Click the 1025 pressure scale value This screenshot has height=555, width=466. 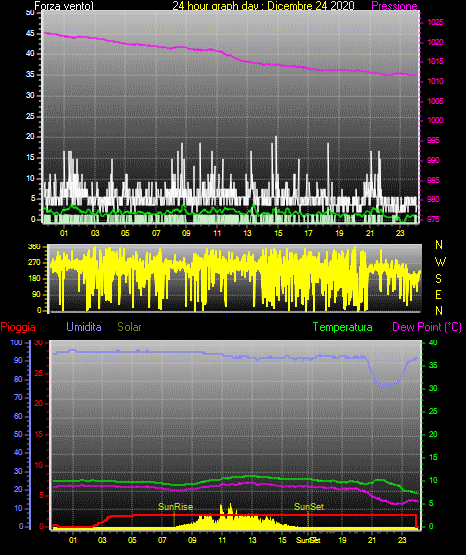pyautogui.click(x=435, y=22)
